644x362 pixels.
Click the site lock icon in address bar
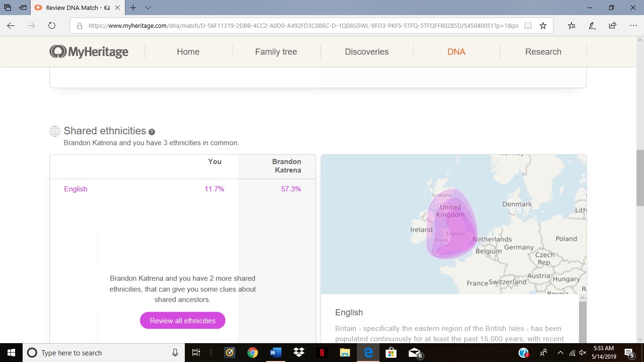point(80,26)
